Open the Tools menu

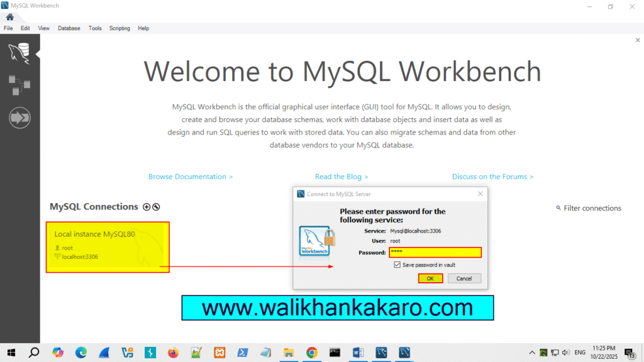[x=95, y=28]
